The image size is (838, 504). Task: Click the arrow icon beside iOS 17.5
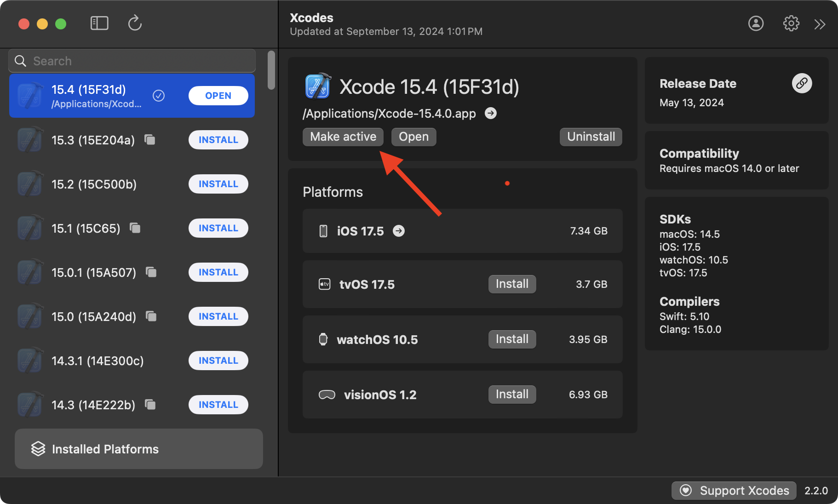pos(399,231)
